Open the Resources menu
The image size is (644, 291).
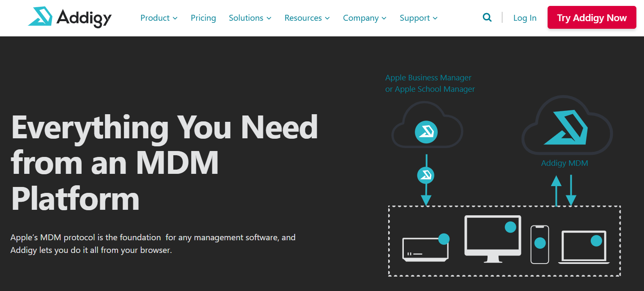307,18
